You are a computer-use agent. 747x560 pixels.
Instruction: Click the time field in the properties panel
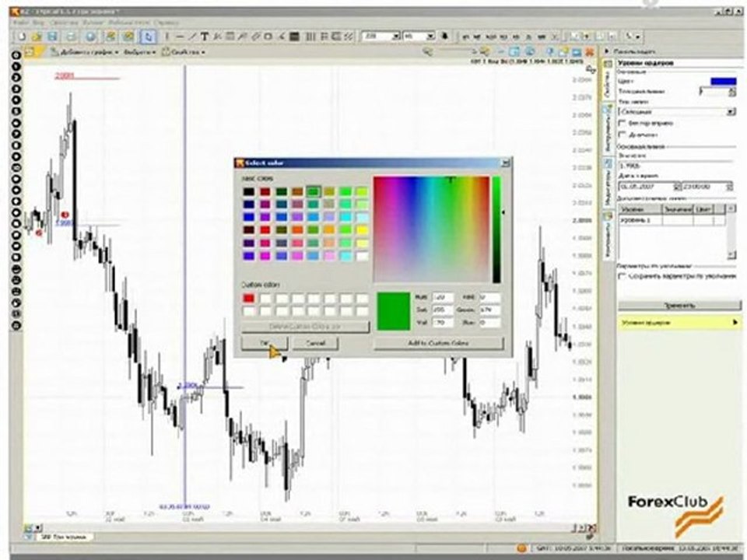pyautogui.click(x=707, y=187)
